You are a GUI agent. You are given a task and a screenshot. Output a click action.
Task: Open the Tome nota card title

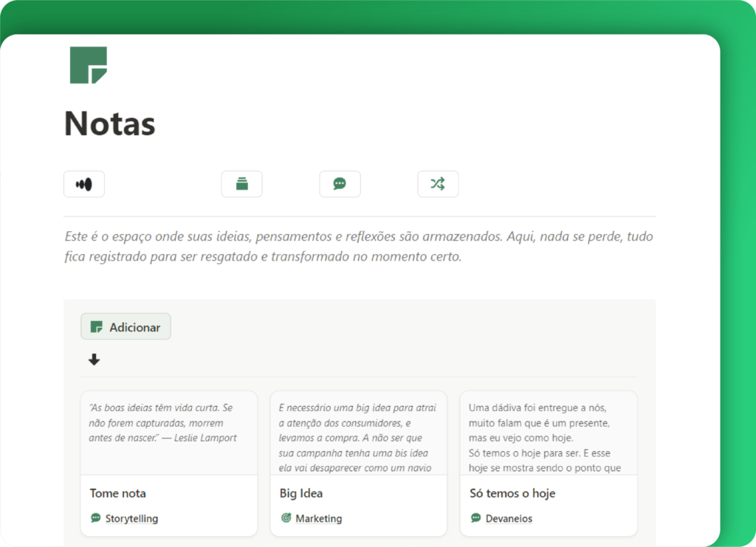pyautogui.click(x=117, y=494)
